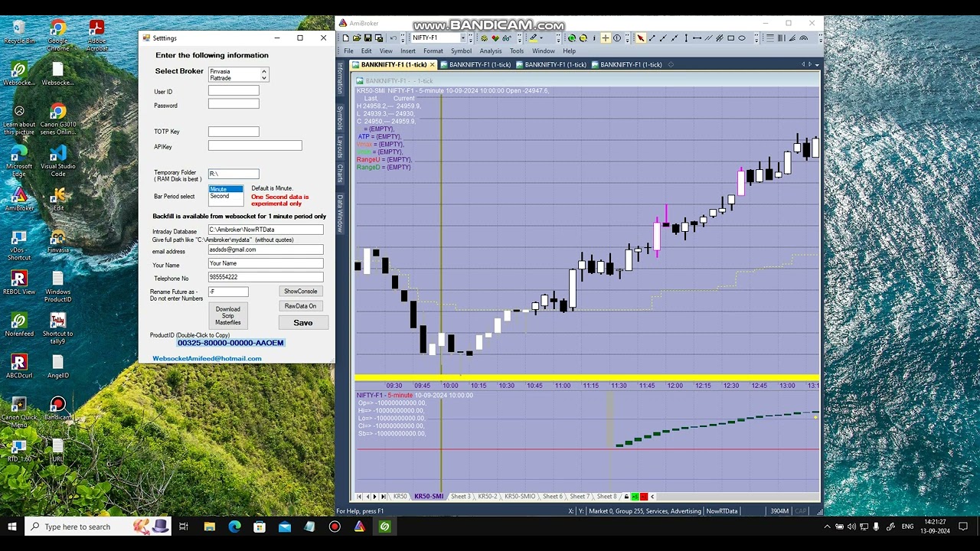
Task: Click the Zoom out magnifier icon
Action: (583, 37)
